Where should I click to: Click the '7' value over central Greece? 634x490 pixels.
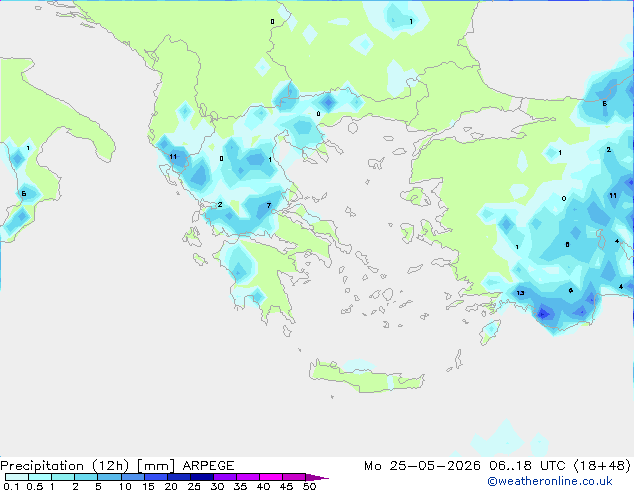coord(268,205)
